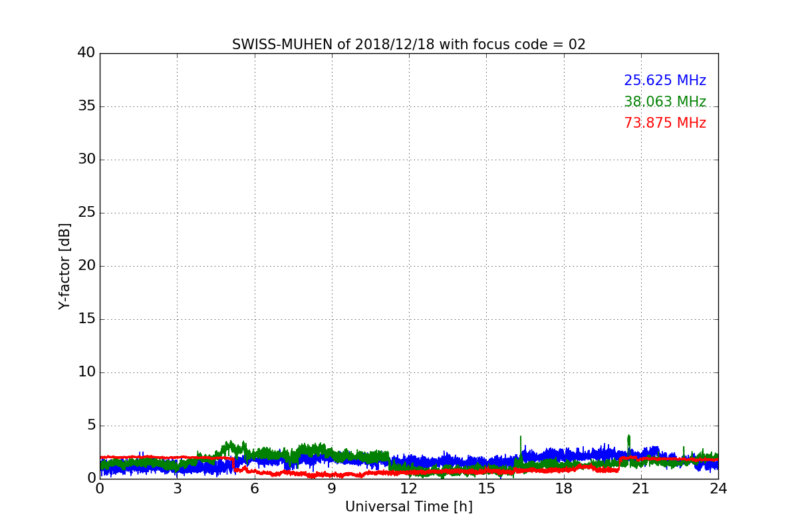Click the 'Y-factor [dB]' axis label
This screenshot has height=532, width=798.
tap(65, 266)
